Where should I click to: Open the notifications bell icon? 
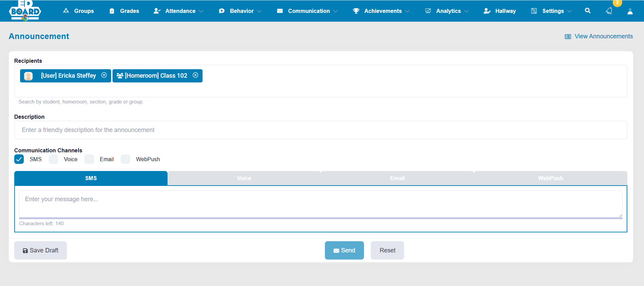tap(609, 11)
